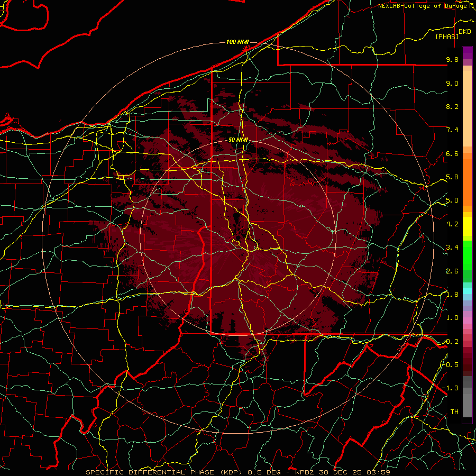Click the yellow segment of the color bar
The image size is (476, 476).
pos(467,226)
